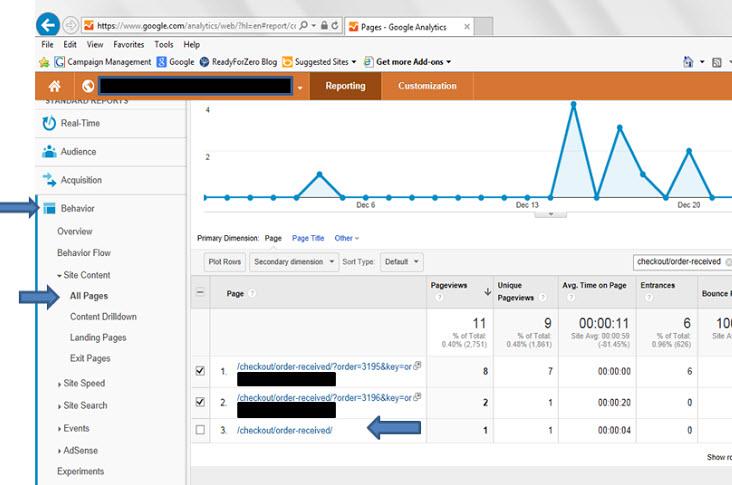Switch to the Reporting tab
732x485 pixels.
pyautogui.click(x=345, y=86)
